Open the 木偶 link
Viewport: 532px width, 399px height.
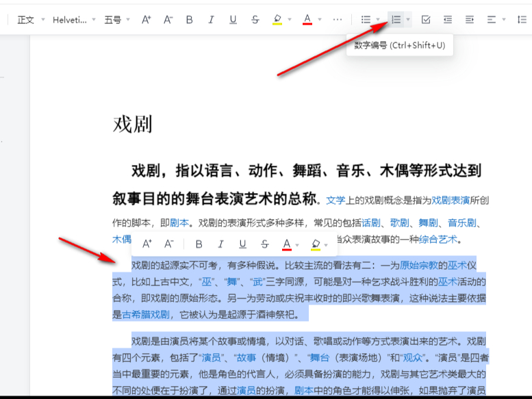(x=122, y=240)
